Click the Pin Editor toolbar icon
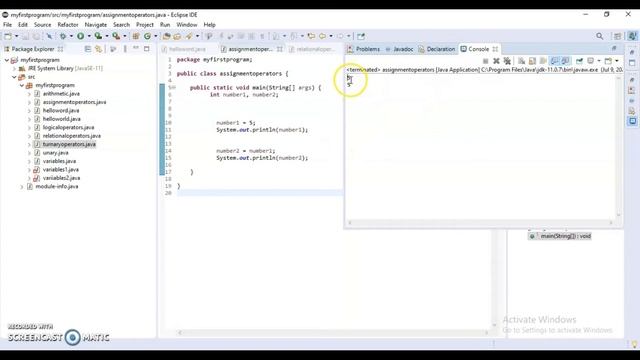 click(x=361, y=36)
